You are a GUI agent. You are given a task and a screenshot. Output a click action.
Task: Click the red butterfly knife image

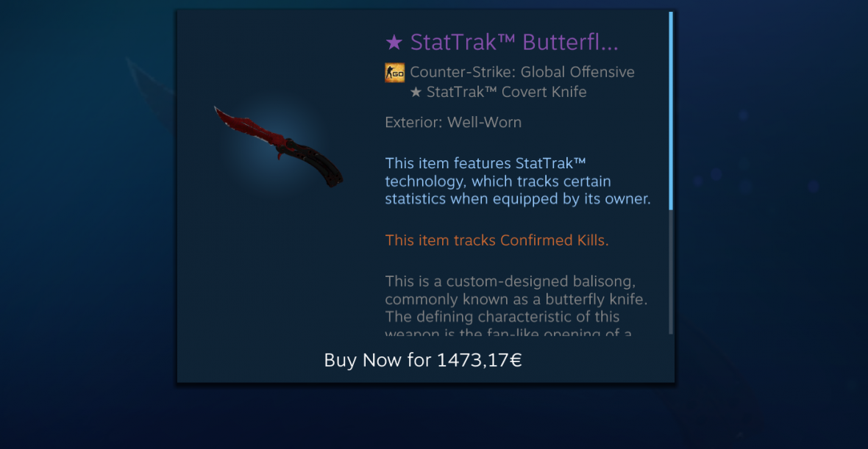click(x=279, y=146)
